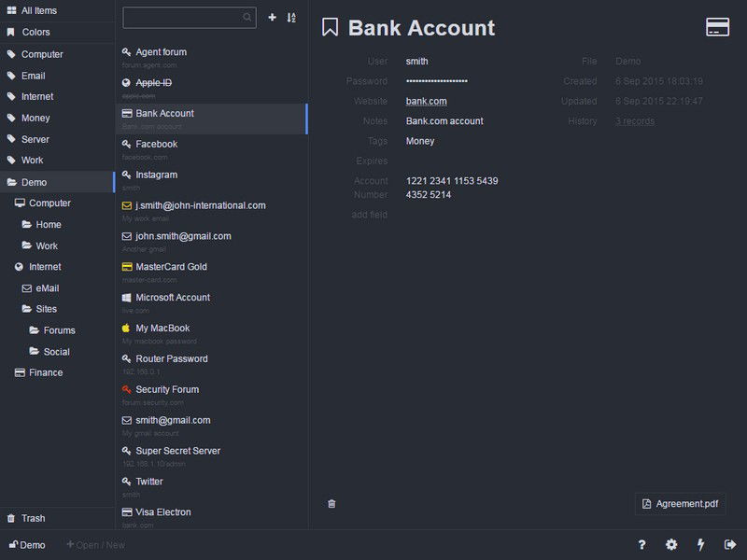This screenshot has height=560, width=747.
Task: Open settings gear icon in footer
Action: 671,544
